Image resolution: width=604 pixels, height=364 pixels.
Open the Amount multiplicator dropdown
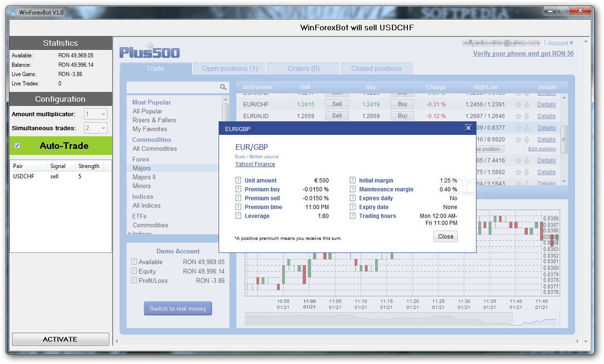coord(96,114)
